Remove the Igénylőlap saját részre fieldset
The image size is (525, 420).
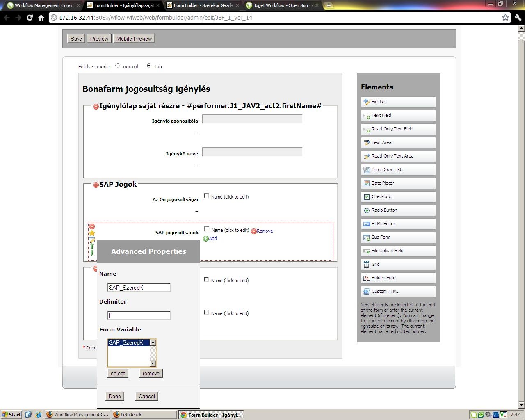96,107
